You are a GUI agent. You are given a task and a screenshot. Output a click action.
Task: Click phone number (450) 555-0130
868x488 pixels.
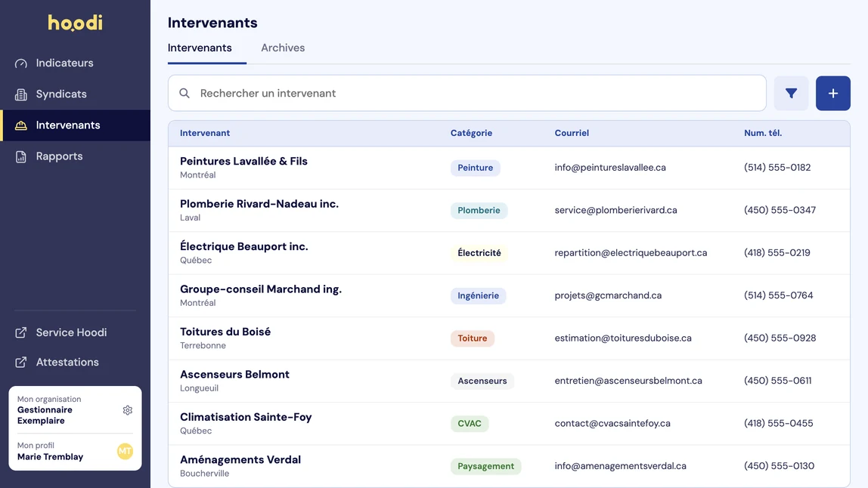click(779, 466)
